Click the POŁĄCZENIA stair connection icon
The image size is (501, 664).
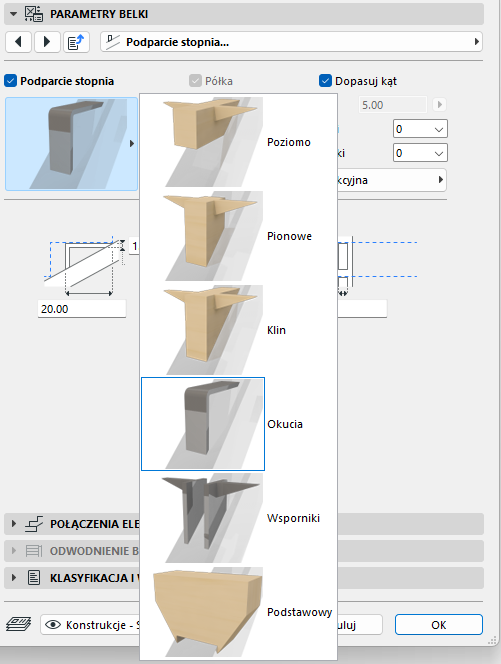point(34,524)
